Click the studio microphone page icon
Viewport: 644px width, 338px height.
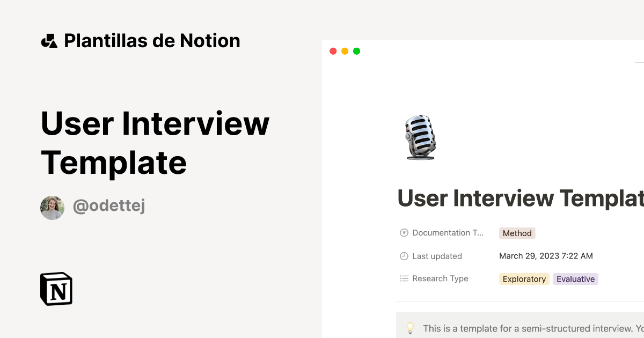pyautogui.click(x=420, y=137)
